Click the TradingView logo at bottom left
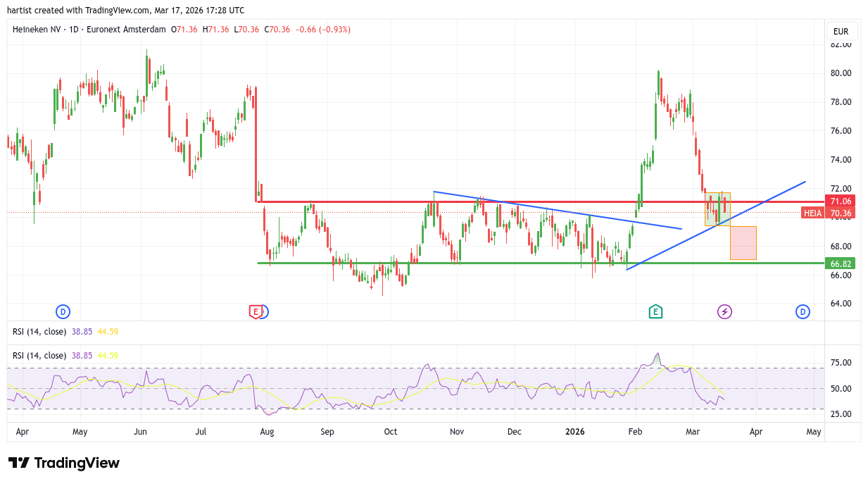Image resolution: width=868 pixels, height=484 pixels. [x=64, y=463]
